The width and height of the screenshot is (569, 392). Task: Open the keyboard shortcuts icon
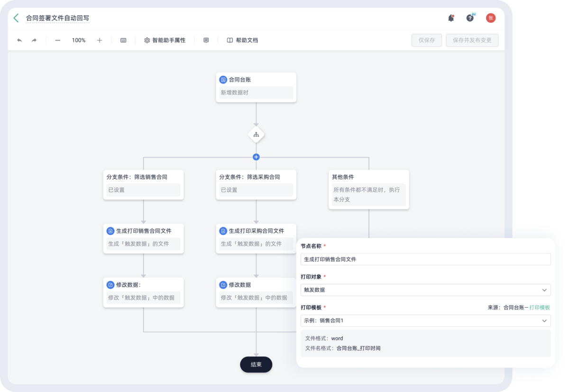(x=123, y=40)
